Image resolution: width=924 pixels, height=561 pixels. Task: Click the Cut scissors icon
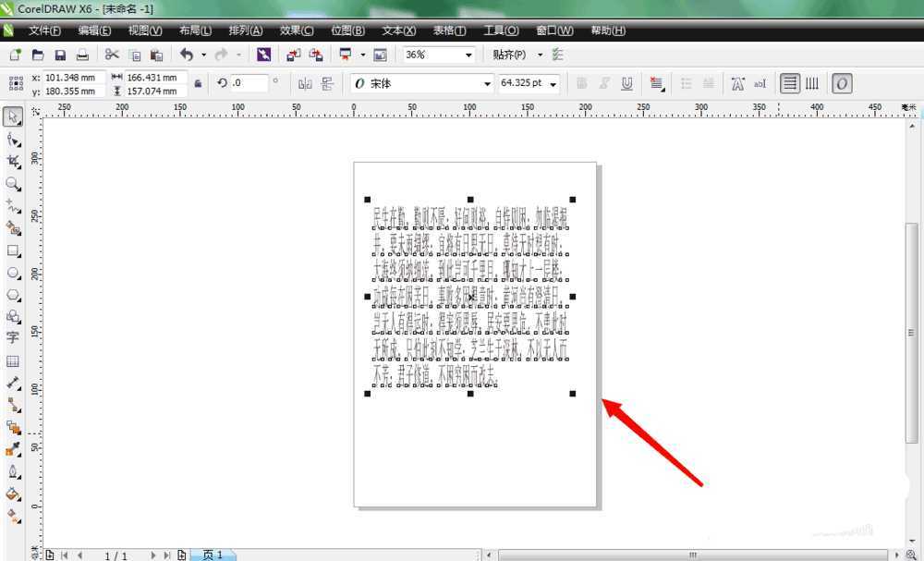[x=112, y=55]
